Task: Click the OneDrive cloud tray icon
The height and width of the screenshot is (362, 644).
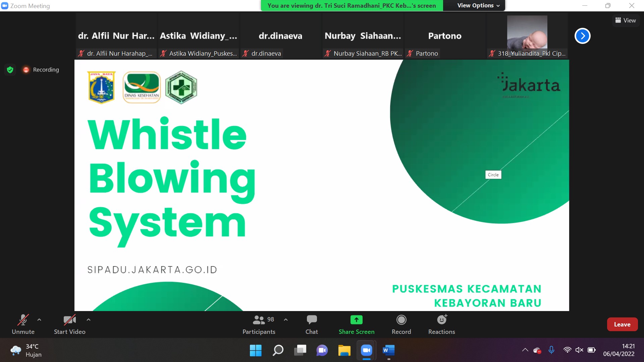Action: 537,350
